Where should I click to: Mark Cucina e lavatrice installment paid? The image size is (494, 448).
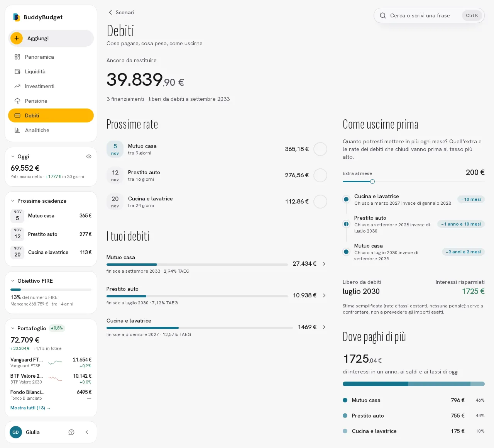point(320,202)
